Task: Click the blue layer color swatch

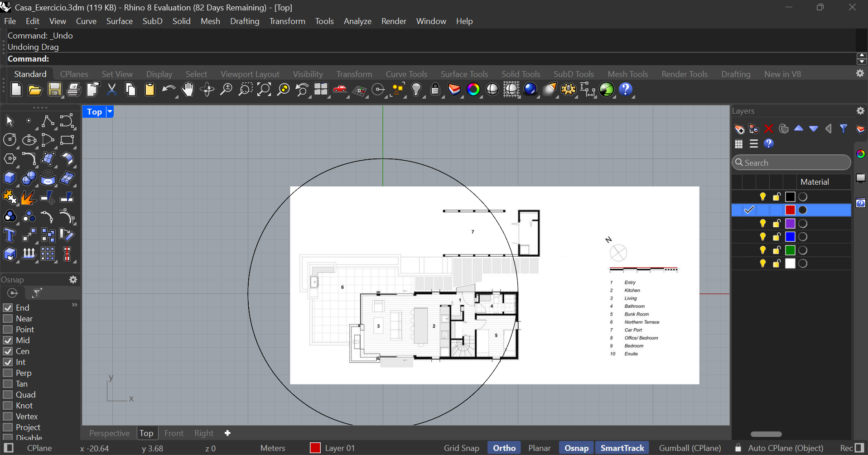Action: point(790,237)
